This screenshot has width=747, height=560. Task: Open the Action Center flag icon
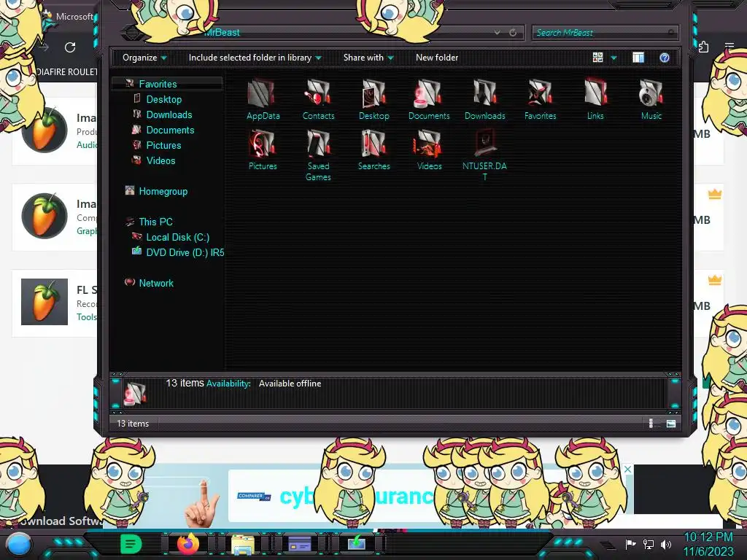tap(630, 544)
